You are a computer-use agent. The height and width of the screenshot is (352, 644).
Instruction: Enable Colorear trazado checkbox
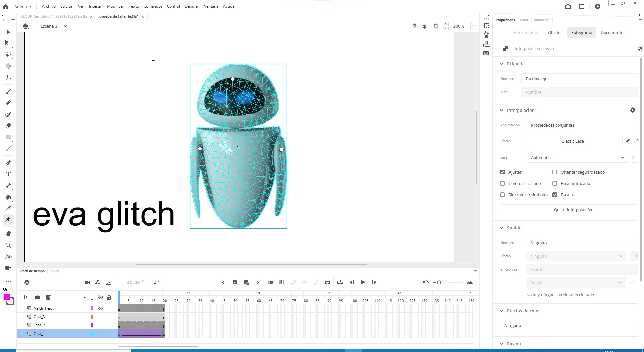[x=502, y=183]
